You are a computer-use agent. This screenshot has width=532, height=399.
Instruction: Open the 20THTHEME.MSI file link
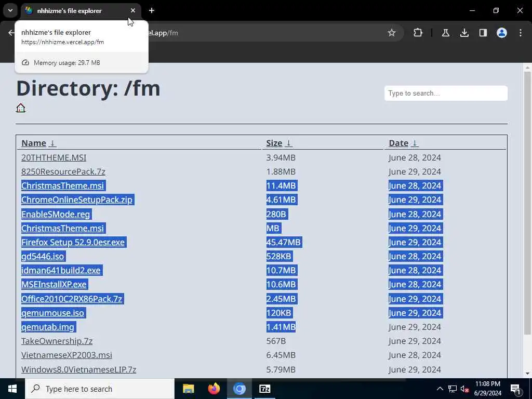coord(54,157)
